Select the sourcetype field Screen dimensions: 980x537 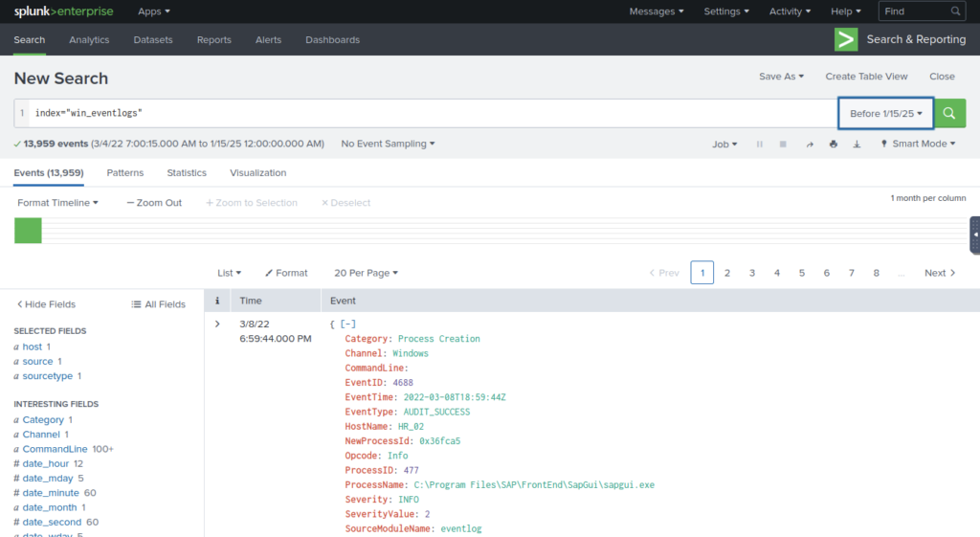pos(48,376)
